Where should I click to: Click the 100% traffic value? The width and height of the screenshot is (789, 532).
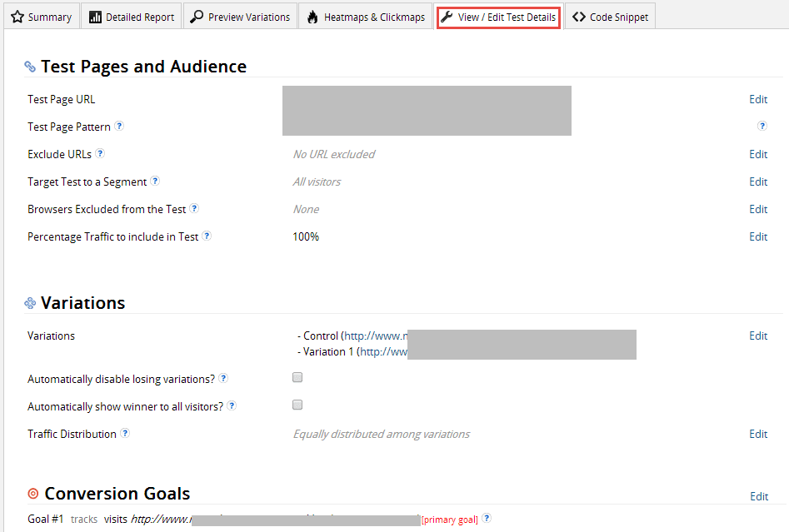pos(306,236)
